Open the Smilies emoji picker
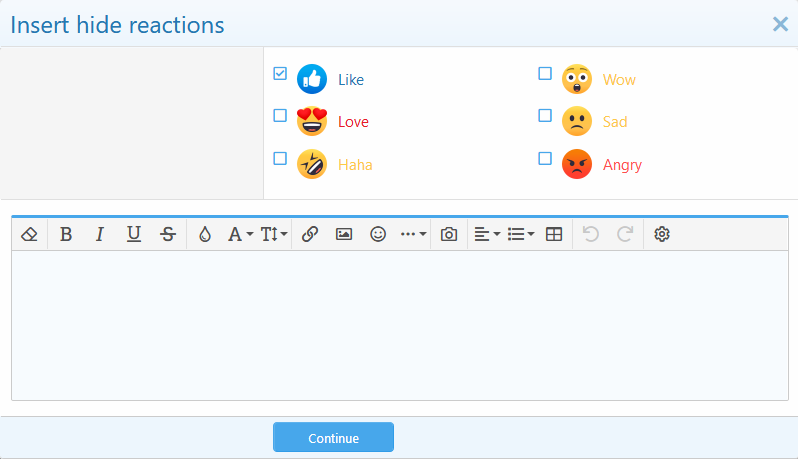This screenshot has height=459, width=798. click(x=378, y=234)
